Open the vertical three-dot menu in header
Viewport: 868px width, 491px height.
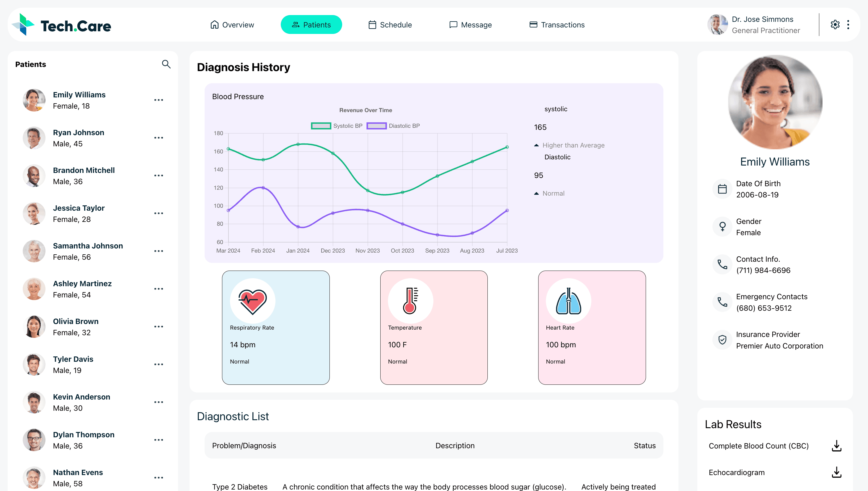click(x=848, y=24)
